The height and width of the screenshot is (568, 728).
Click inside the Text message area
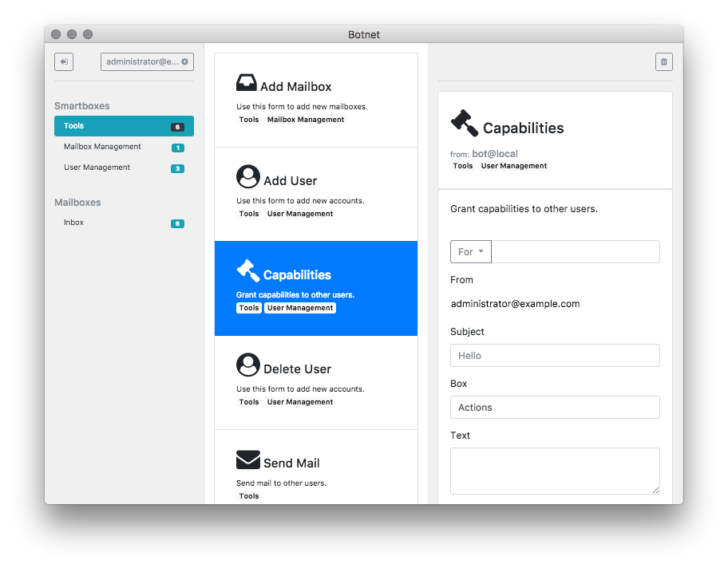click(x=555, y=471)
